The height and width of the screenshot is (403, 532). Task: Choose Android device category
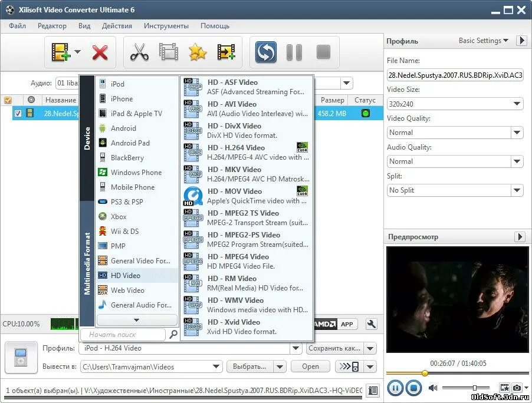137,128
